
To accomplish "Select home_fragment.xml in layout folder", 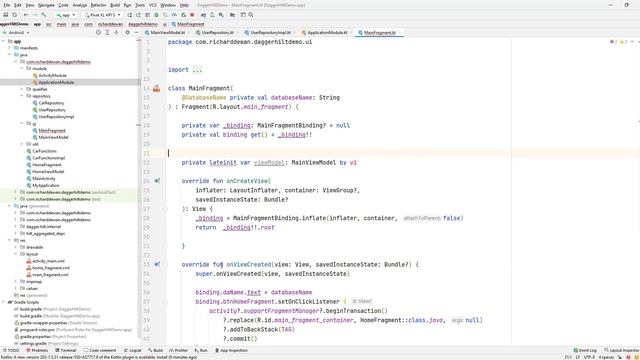I will pyautogui.click(x=51, y=268).
